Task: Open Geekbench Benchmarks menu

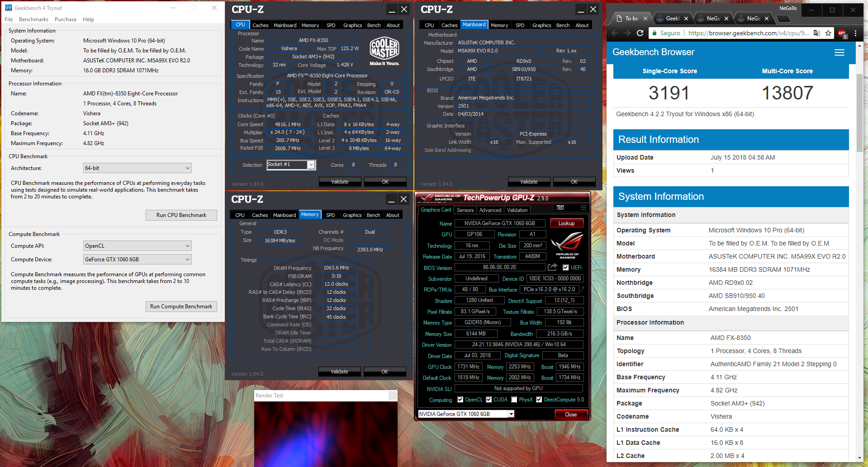Action: click(33, 19)
